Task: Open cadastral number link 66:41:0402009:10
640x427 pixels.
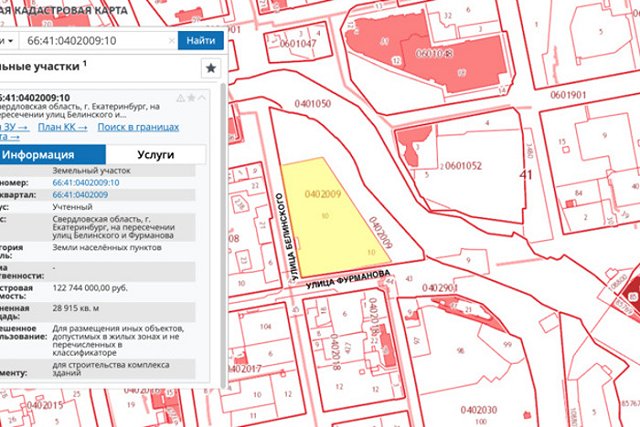Action: [85, 183]
